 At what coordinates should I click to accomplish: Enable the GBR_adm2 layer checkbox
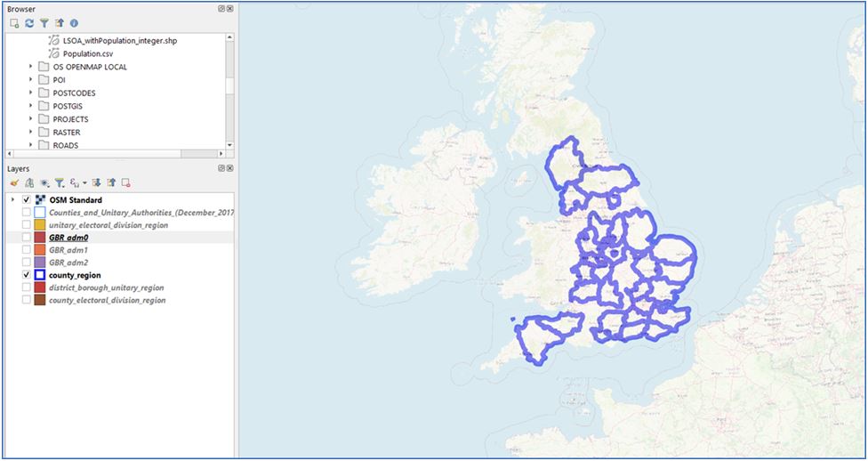pyautogui.click(x=26, y=262)
